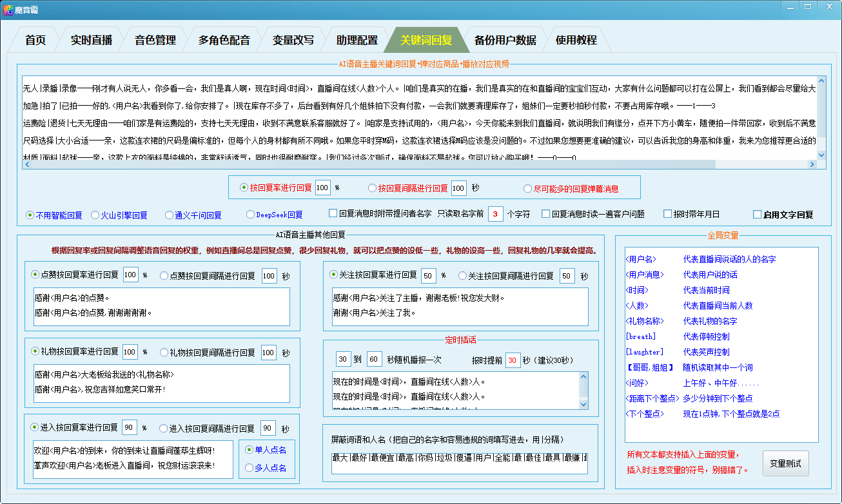Switch to the 音色管理 tab
Screen dimensions: 842x504
click(x=155, y=40)
